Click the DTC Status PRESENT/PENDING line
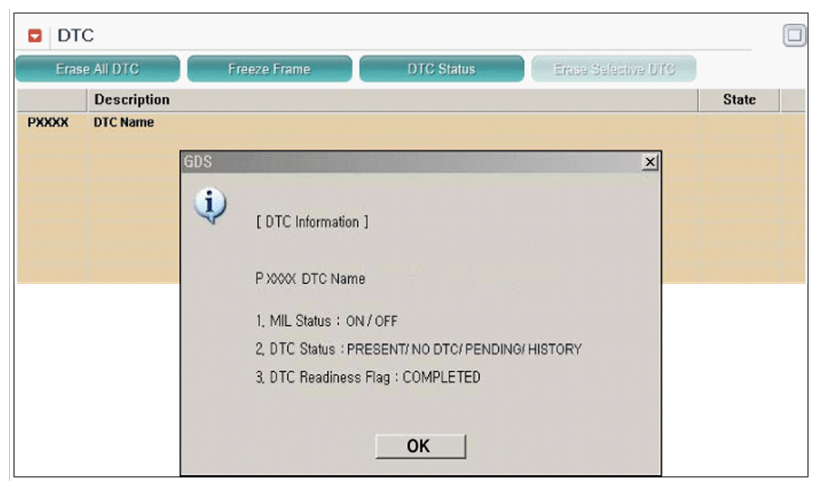 418,349
